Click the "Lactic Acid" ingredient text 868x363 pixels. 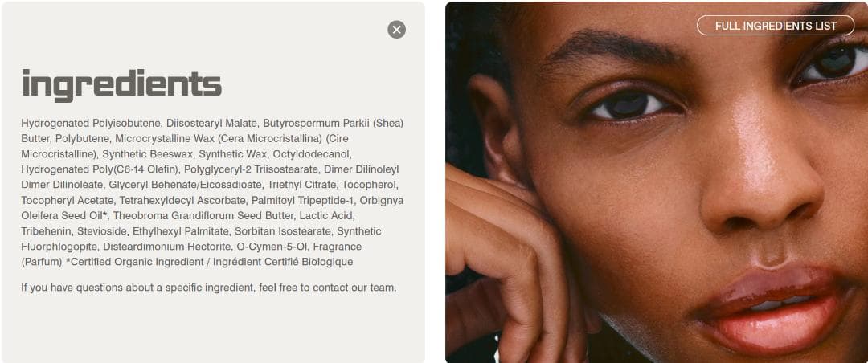(329, 216)
